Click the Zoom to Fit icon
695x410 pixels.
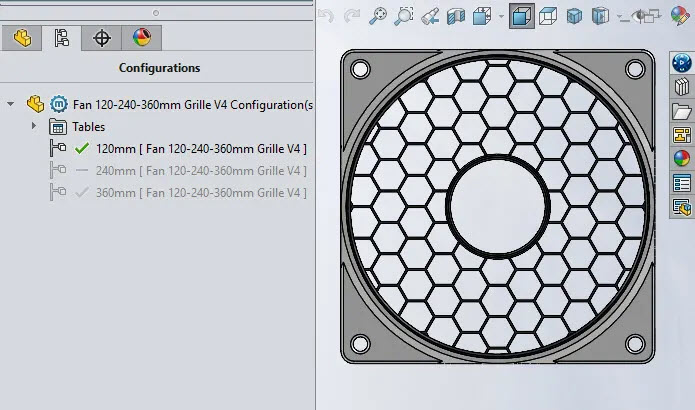coord(378,16)
